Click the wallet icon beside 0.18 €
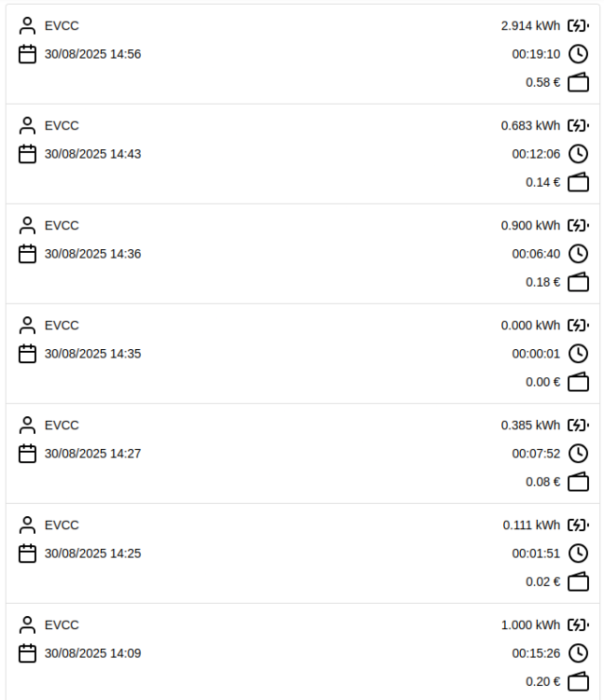The image size is (604, 700). point(579,282)
